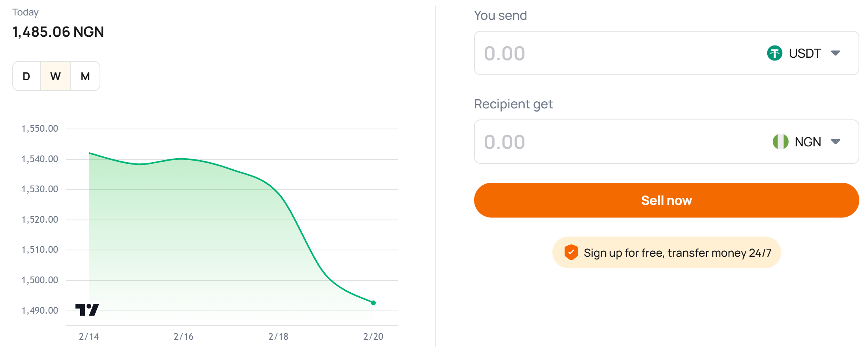Click the 2/20 date axis label
868x356 pixels.
(x=373, y=337)
